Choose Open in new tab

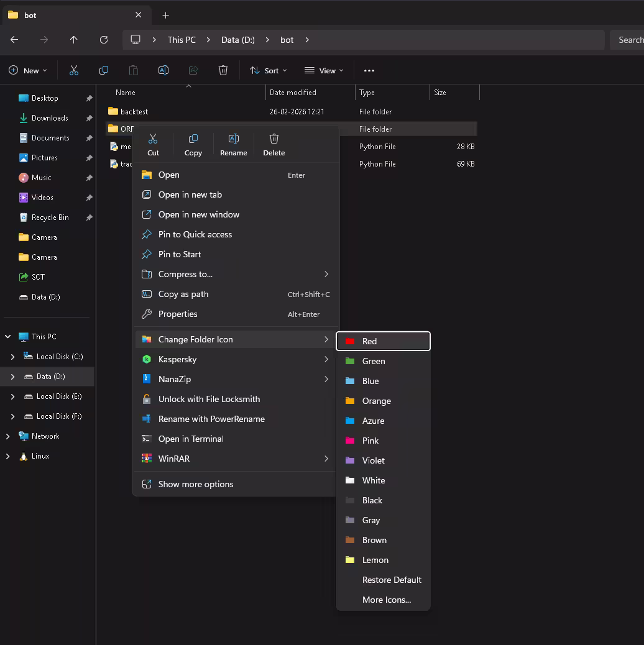pyautogui.click(x=236, y=194)
